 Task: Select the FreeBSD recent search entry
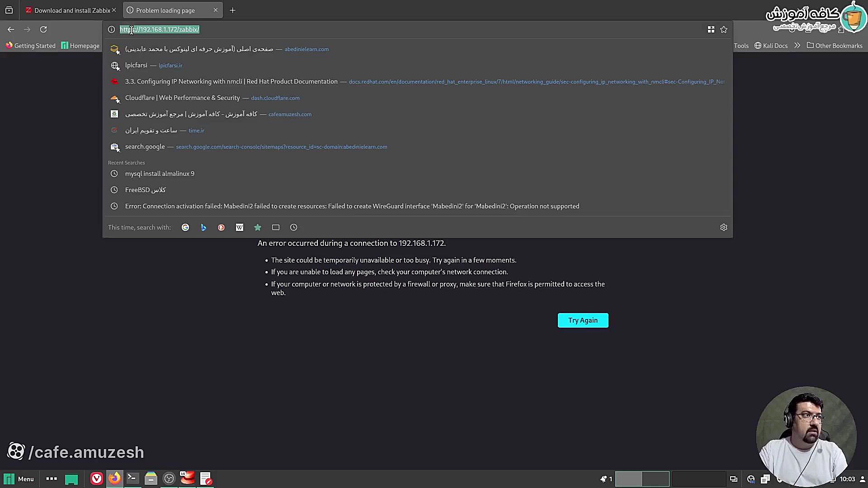coord(417,190)
